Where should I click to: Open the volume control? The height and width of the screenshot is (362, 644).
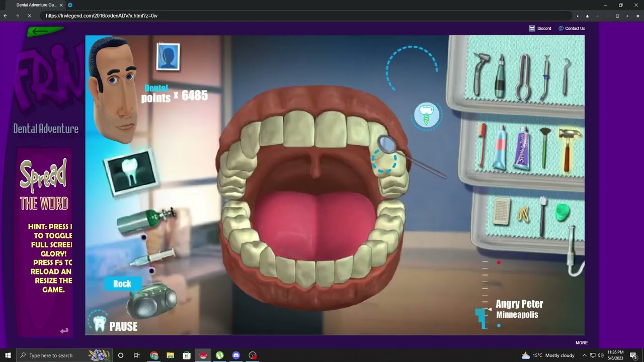(x=600, y=355)
